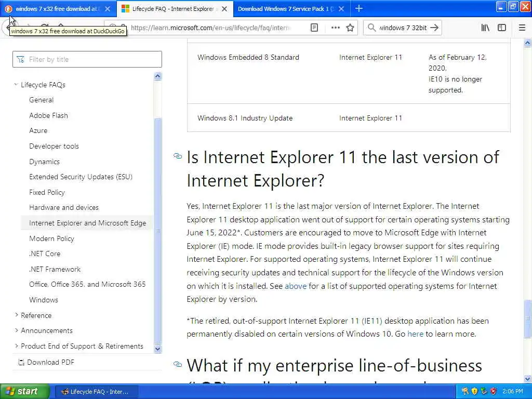Expand the Reference tree node
Viewport: 532px width, 399px height.
click(16, 315)
